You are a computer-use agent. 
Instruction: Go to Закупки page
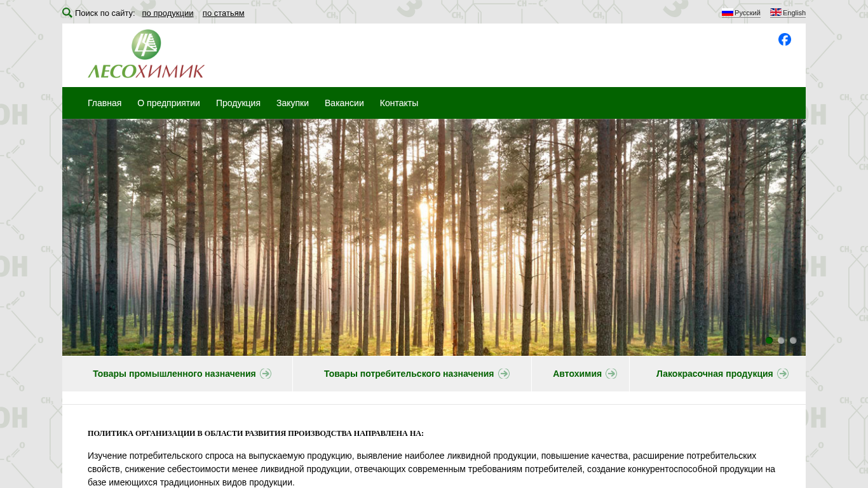(x=292, y=103)
